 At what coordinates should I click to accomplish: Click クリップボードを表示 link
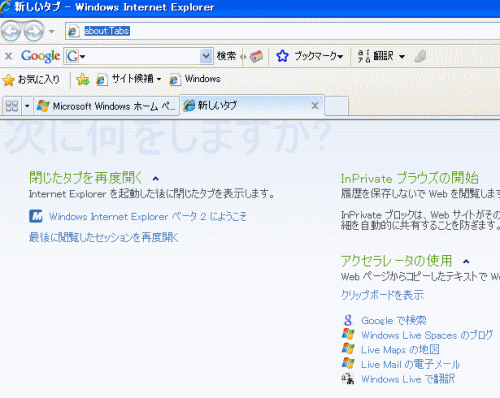[x=382, y=295]
